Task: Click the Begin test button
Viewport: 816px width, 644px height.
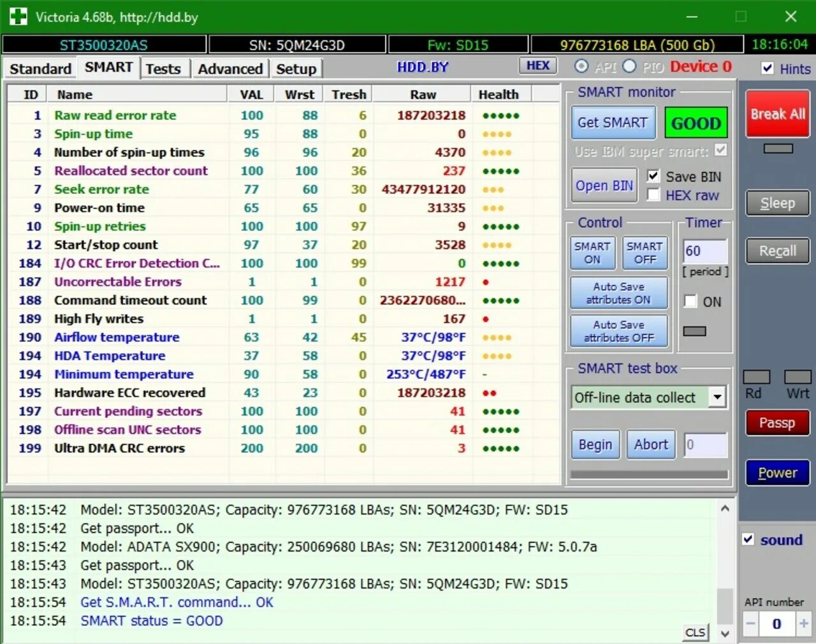Action: [x=595, y=444]
